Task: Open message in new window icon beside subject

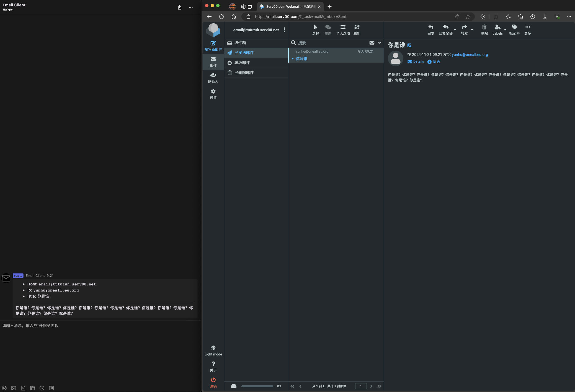Action: (x=409, y=45)
